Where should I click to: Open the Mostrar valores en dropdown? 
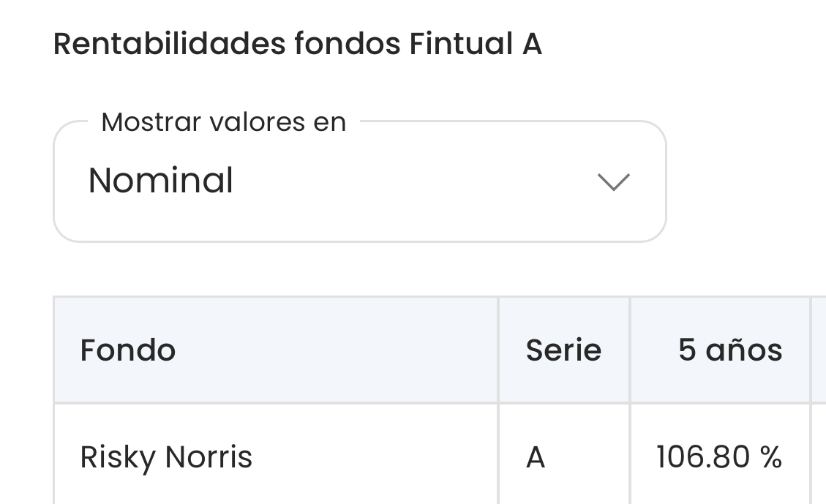[x=359, y=181]
